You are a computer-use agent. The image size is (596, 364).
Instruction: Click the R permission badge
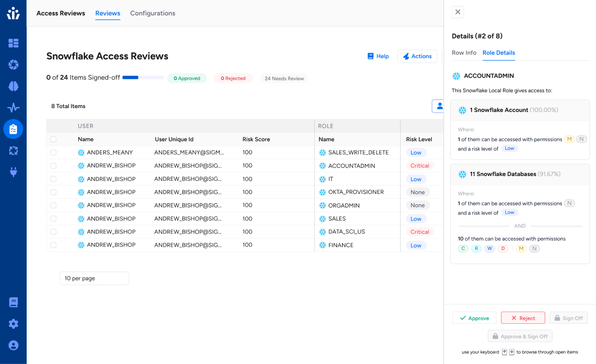(476, 249)
